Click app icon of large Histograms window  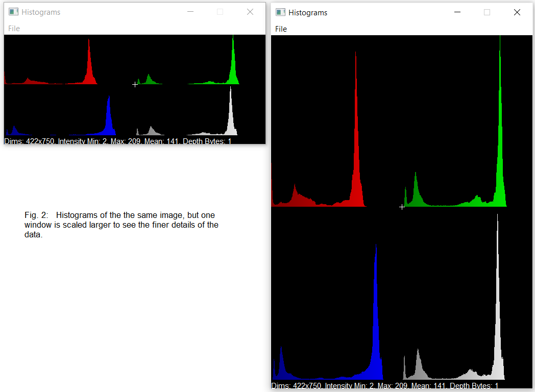click(280, 12)
